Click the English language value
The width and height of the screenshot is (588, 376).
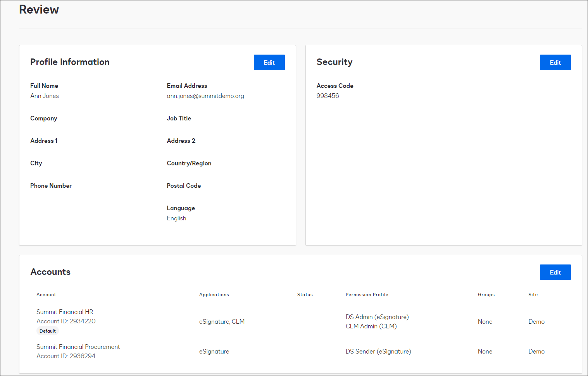[176, 218]
